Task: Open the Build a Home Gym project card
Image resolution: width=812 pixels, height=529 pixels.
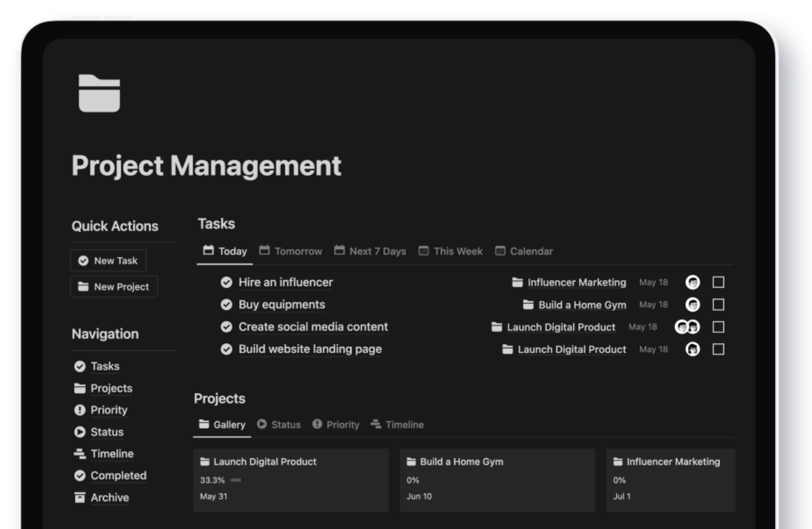Action: (496, 479)
